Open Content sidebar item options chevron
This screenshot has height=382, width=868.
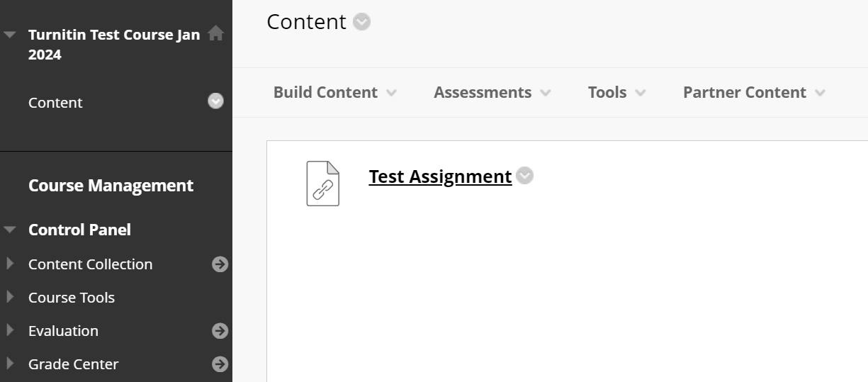pyautogui.click(x=215, y=101)
